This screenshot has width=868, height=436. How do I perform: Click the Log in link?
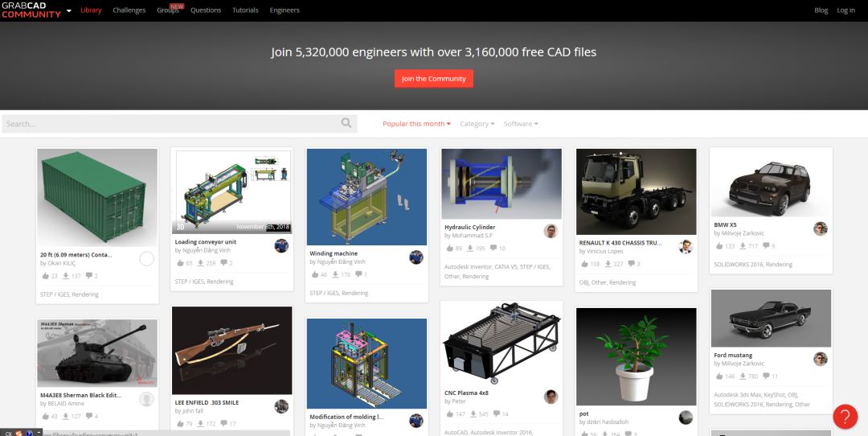point(845,10)
